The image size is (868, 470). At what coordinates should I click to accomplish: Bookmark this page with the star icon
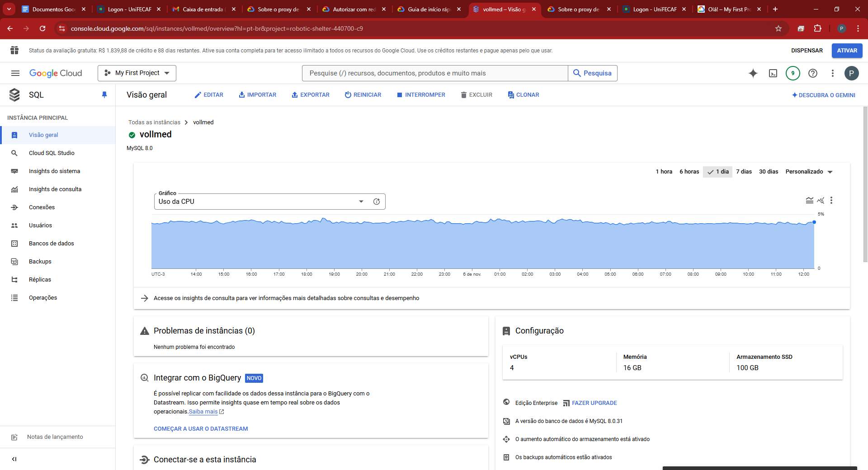pos(778,28)
